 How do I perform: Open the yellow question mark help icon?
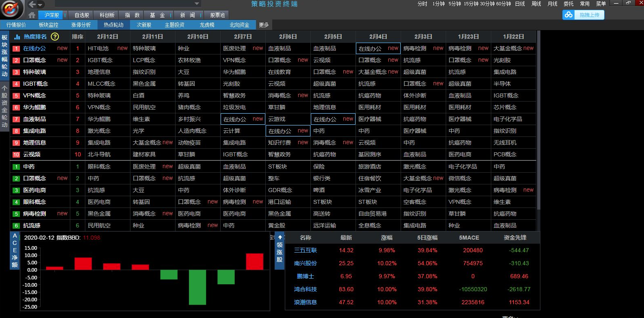pyautogui.click(x=55, y=37)
